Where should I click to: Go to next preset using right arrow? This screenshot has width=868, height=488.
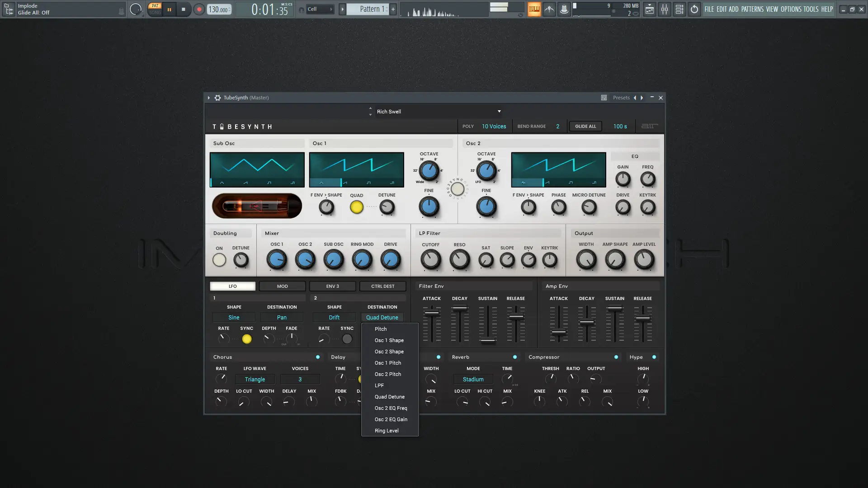coord(642,98)
